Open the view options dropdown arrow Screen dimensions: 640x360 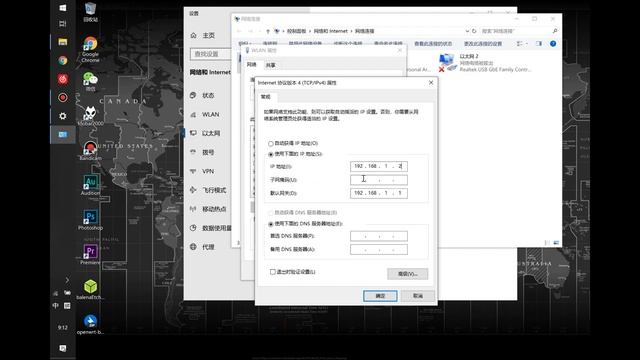coord(527,44)
